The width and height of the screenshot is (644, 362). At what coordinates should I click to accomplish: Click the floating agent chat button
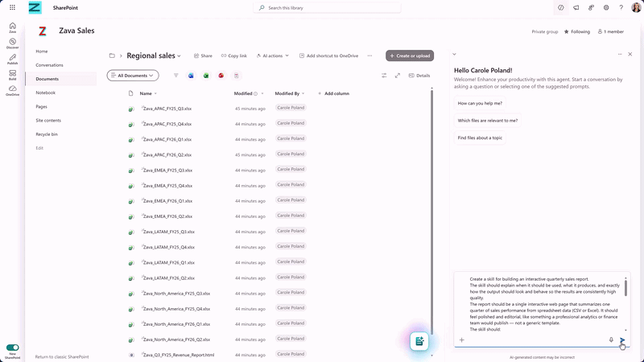coord(419,341)
